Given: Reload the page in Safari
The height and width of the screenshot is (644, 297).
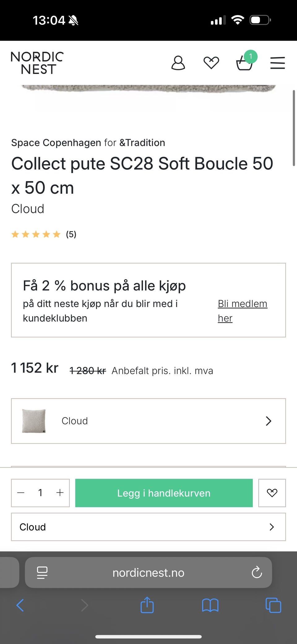Looking at the screenshot, I should click(257, 573).
